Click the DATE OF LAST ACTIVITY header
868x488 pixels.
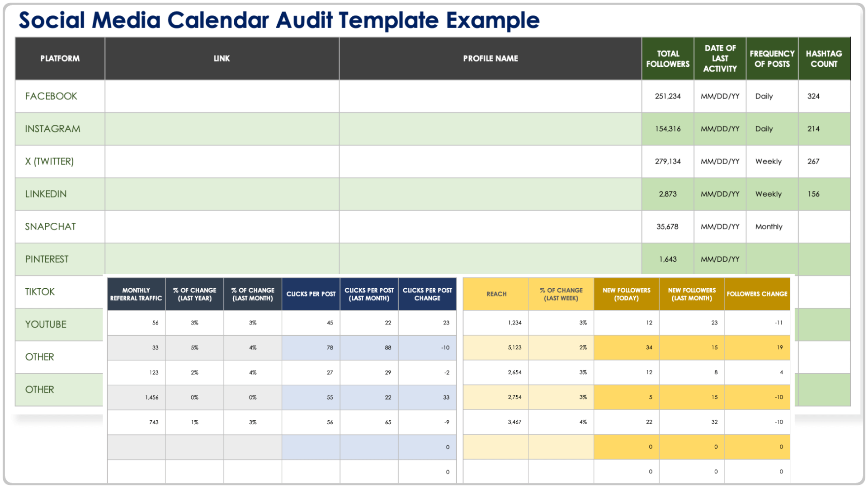[x=720, y=59]
